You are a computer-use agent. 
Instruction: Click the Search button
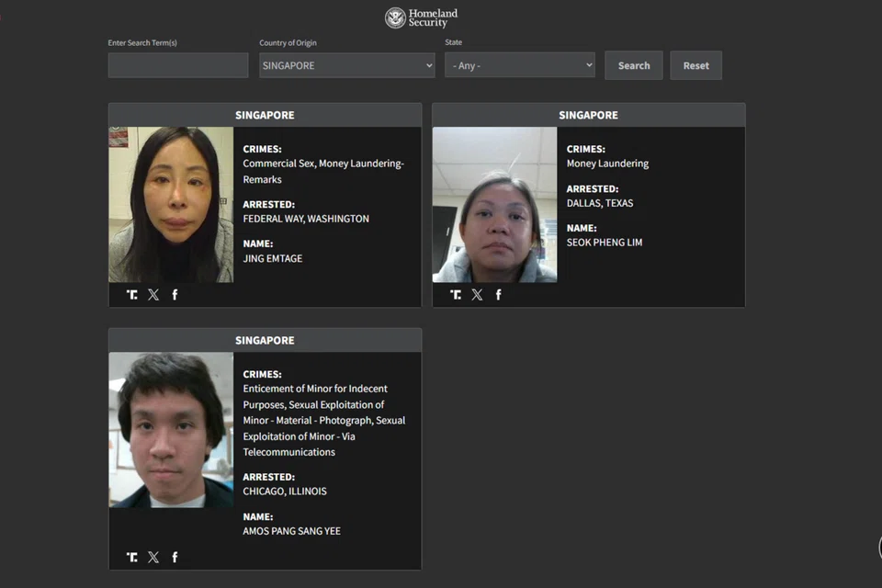click(x=634, y=65)
